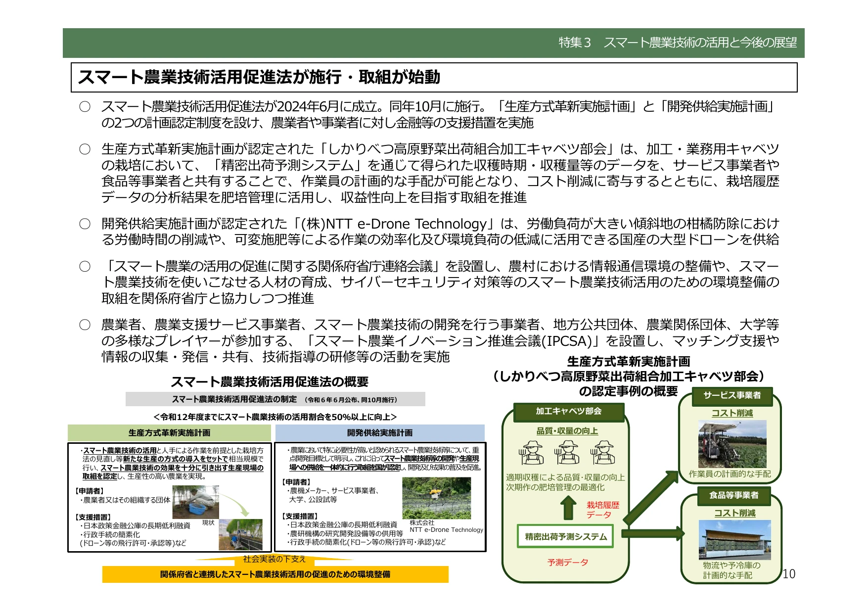Click the header text 特集3 スマート農業技術の活用と今後の展望
The image size is (868, 614).
[678, 43]
